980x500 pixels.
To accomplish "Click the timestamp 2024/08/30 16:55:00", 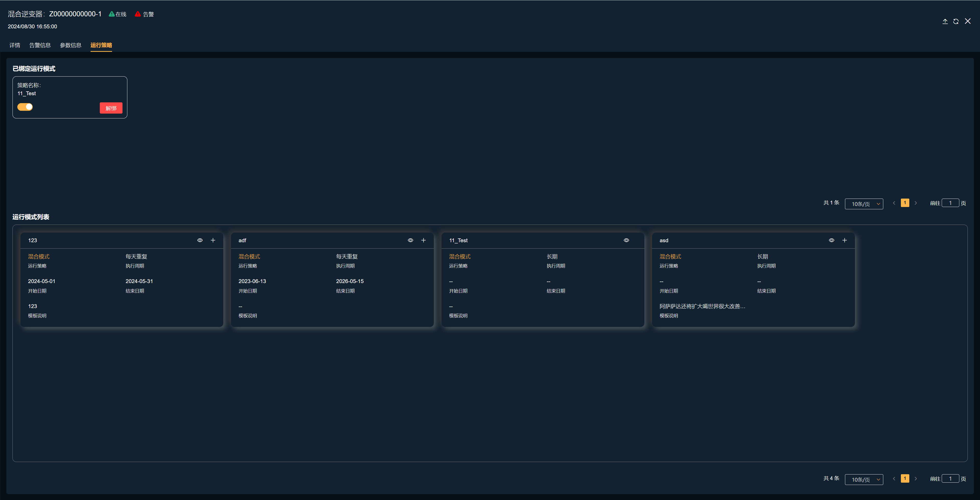I will [x=32, y=26].
